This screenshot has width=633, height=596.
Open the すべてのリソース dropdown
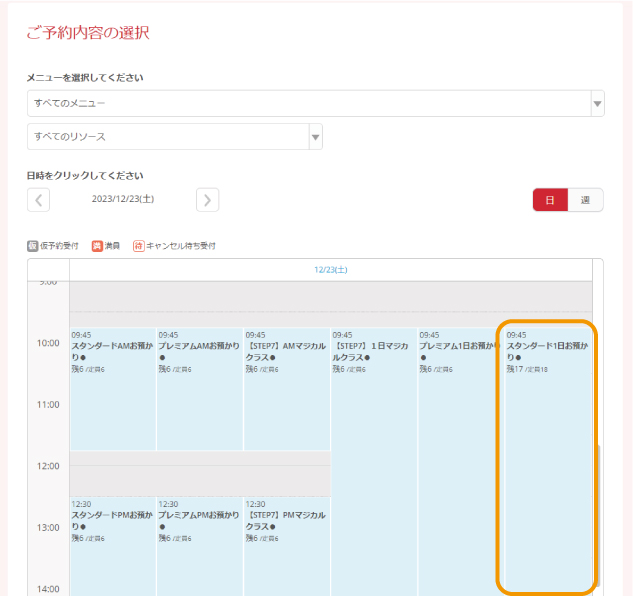pyautogui.click(x=175, y=136)
